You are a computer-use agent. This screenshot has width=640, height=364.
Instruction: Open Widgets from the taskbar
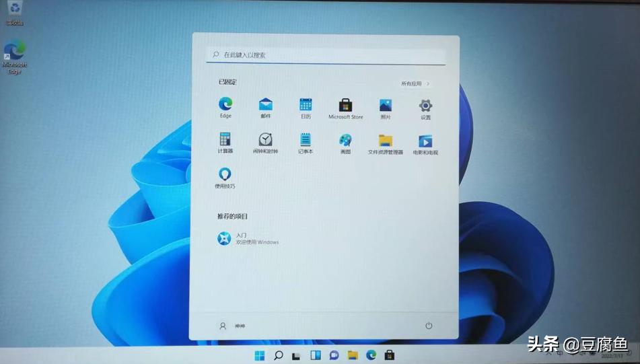click(316, 355)
